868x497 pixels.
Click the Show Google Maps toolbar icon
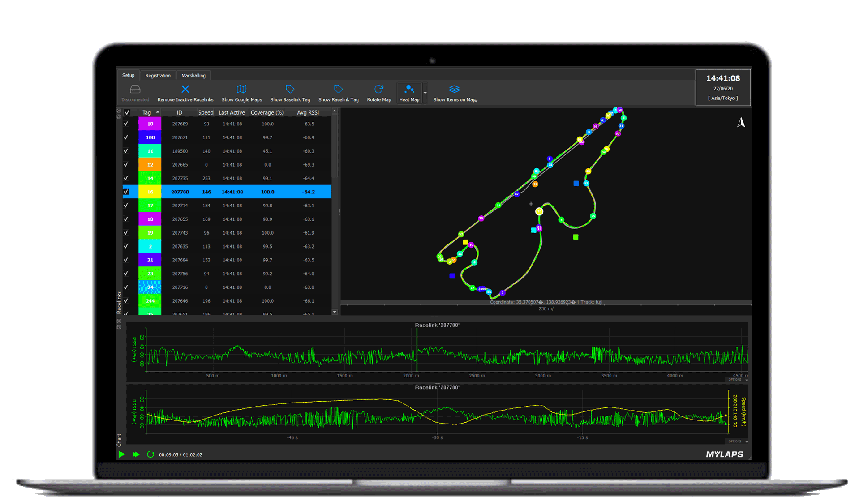coord(241,89)
